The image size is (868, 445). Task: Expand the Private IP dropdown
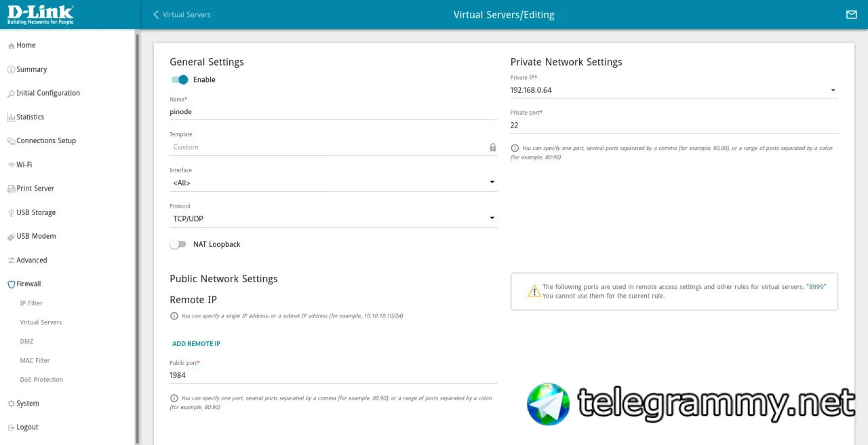click(x=674, y=90)
